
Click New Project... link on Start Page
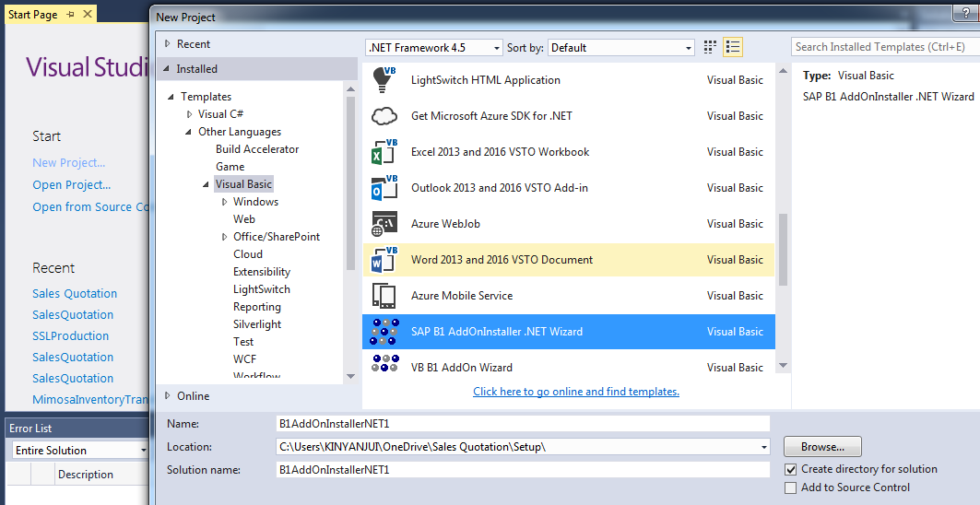69,162
